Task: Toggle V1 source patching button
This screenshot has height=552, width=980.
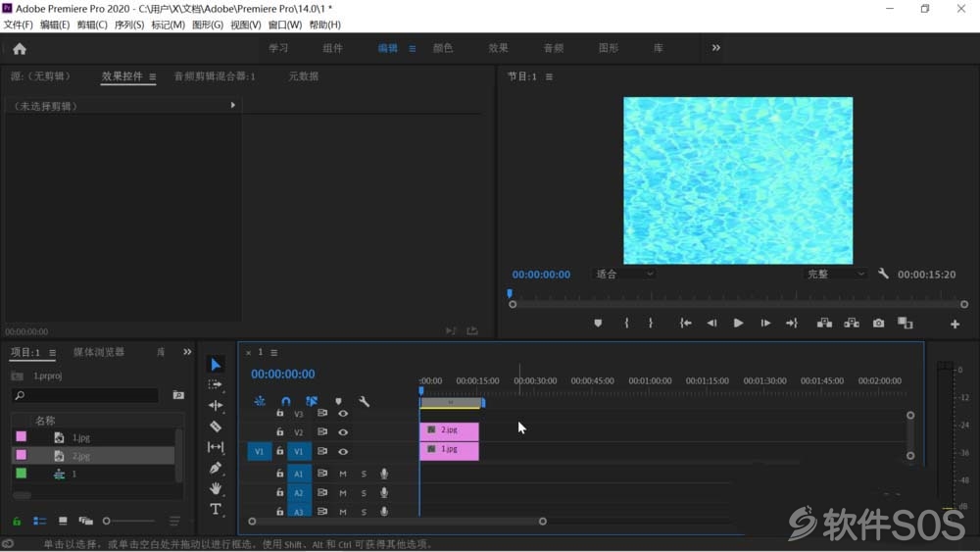Action: click(260, 451)
